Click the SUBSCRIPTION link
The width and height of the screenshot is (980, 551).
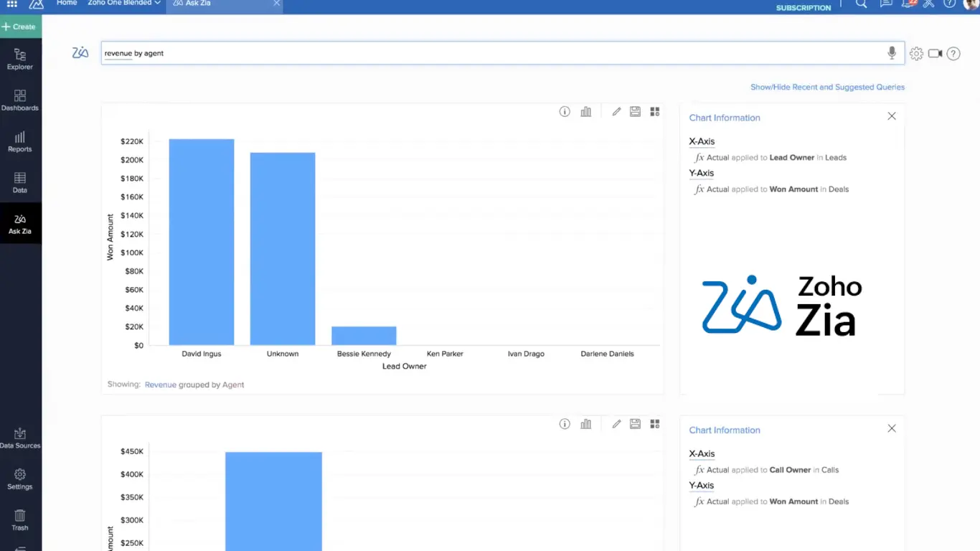click(804, 8)
